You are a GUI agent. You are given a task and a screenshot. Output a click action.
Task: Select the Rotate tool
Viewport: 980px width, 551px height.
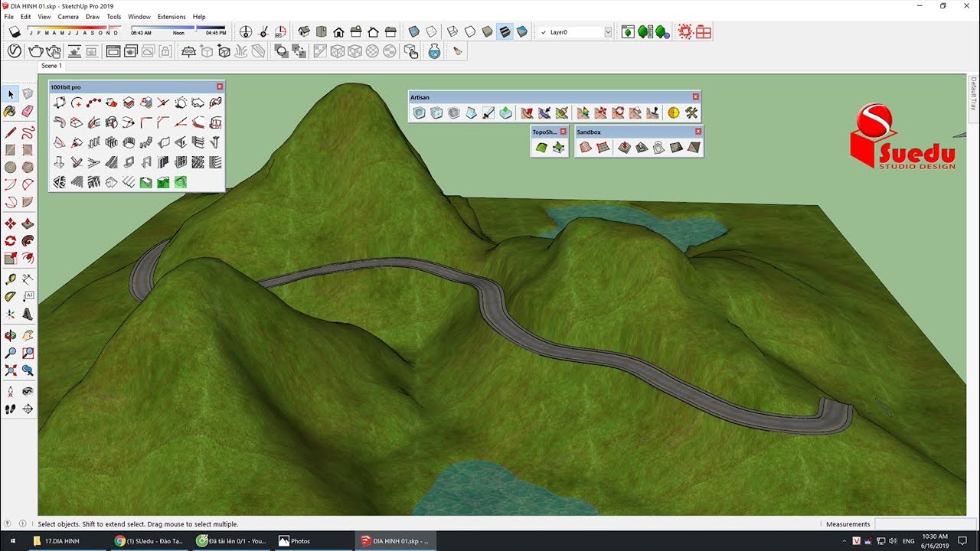pyautogui.click(x=11, y=241)
